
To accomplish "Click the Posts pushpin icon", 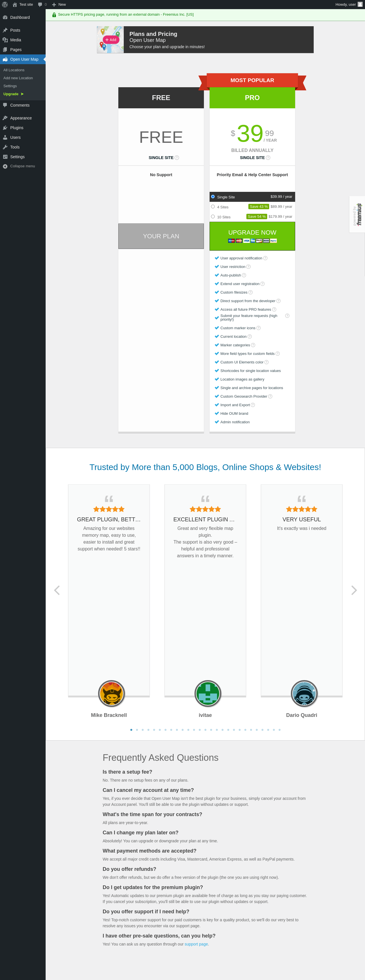I will pyautogui.click(x=5, y=31).
